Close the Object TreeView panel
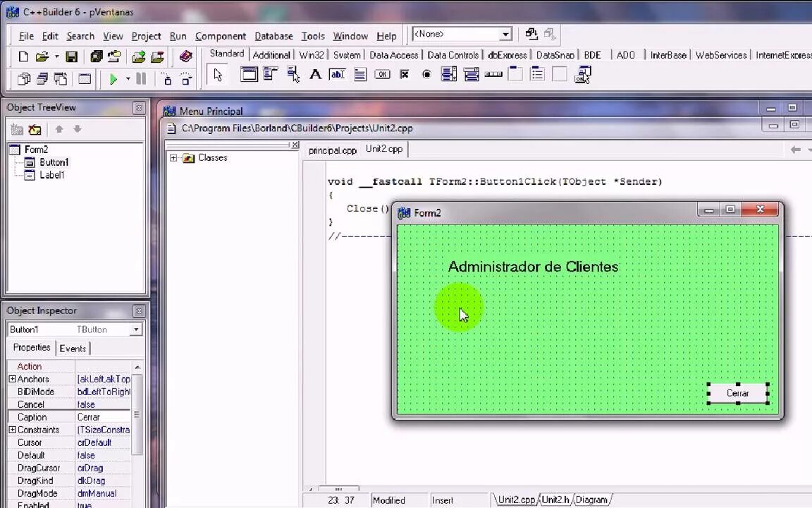 coord(139,108)
